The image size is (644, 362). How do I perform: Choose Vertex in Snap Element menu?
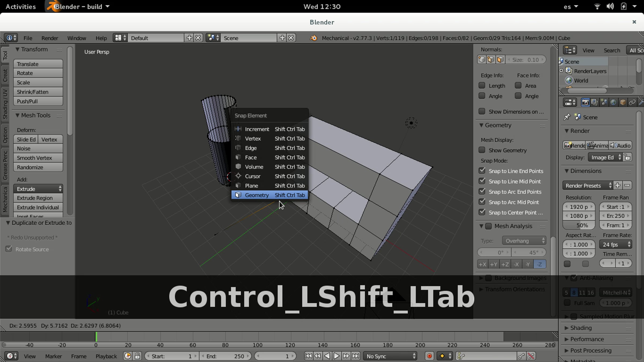pos(269,138)
